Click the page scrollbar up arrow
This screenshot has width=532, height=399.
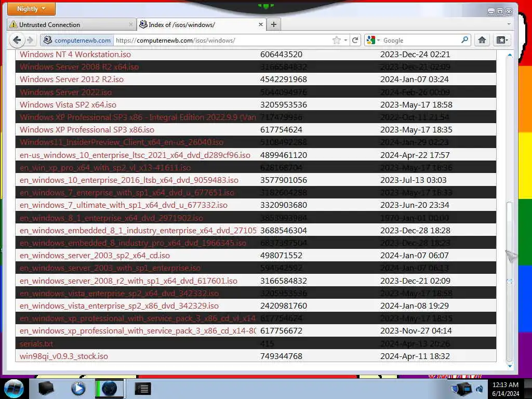(509, 55)
